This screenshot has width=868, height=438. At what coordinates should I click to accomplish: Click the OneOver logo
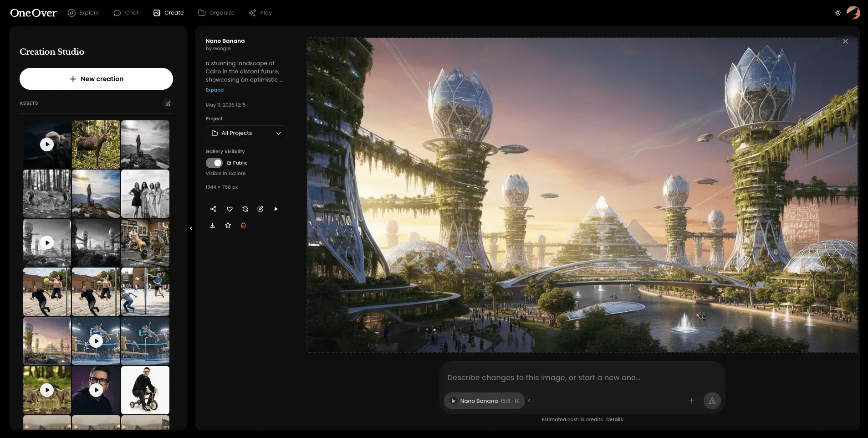(x=33, y=13)
